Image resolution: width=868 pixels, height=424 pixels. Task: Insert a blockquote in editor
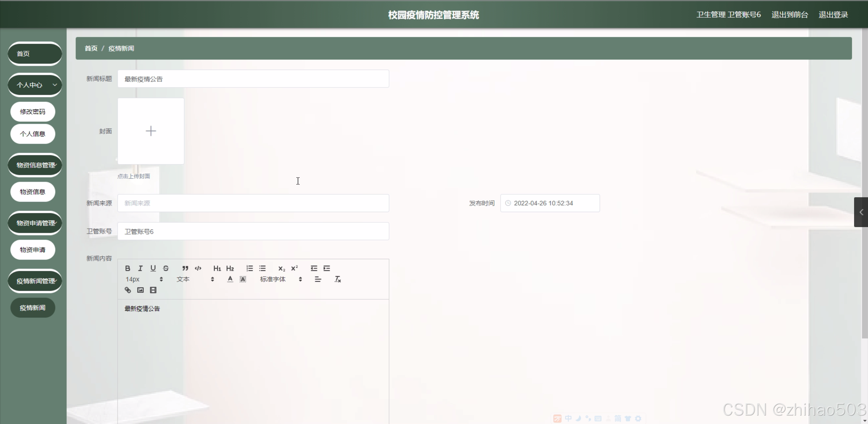pos(185,268)
